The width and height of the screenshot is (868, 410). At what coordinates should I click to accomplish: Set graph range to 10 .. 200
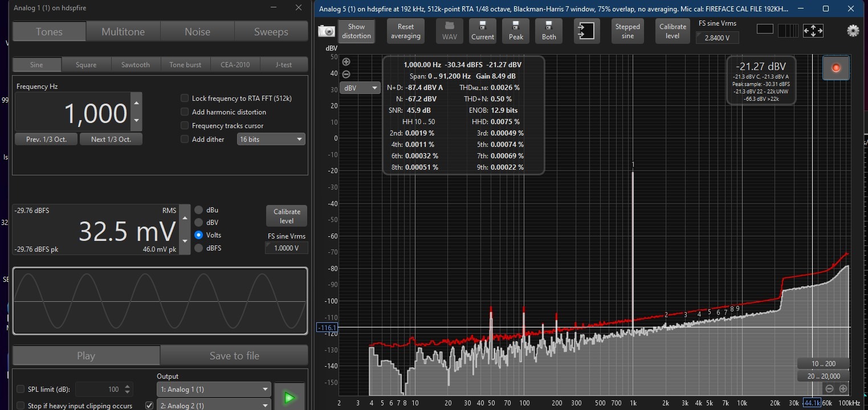[824, 363]
